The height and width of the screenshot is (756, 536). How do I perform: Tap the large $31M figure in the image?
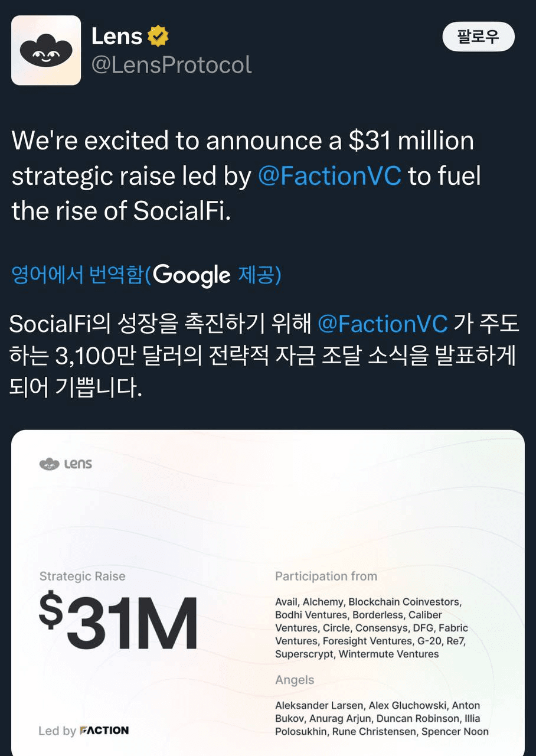[x=118, y=622]
